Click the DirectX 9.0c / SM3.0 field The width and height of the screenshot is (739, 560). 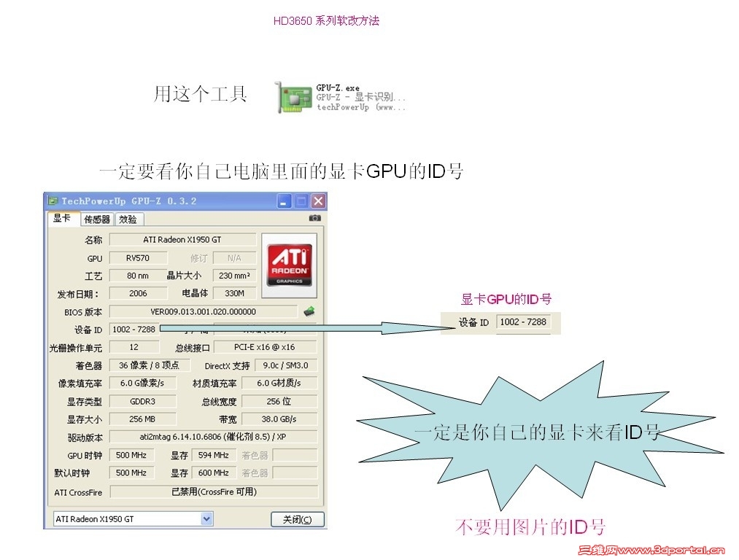286,365
